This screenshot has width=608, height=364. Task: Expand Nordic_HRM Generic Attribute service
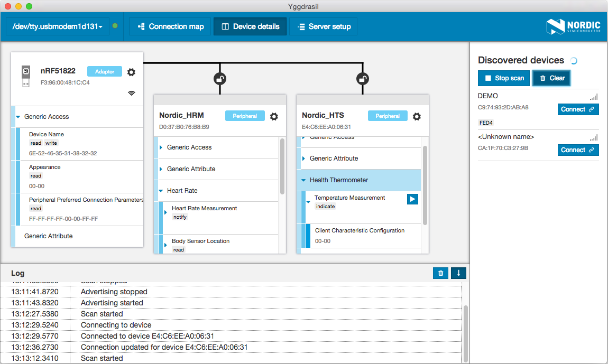(161, 169)
